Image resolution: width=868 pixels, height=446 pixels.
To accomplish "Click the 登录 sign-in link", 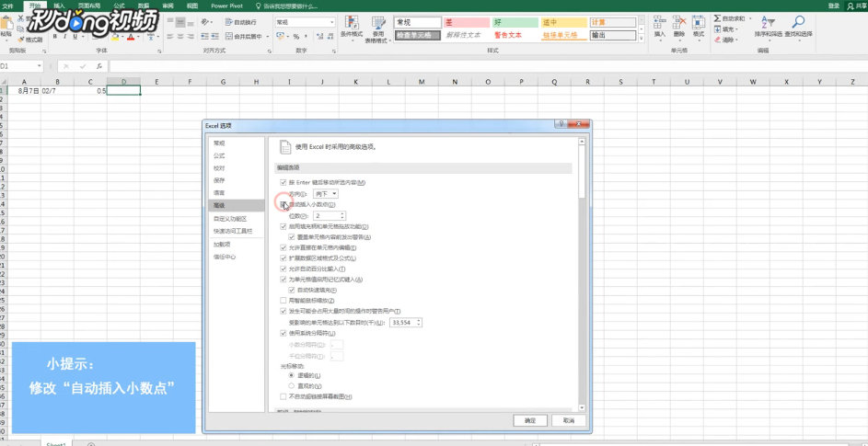I will click(834, 6).
